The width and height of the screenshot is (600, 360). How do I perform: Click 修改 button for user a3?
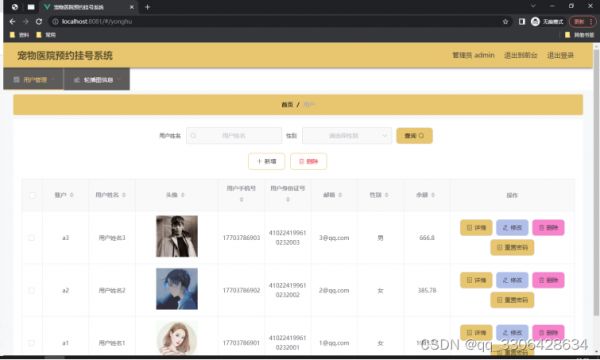[512, 228]
